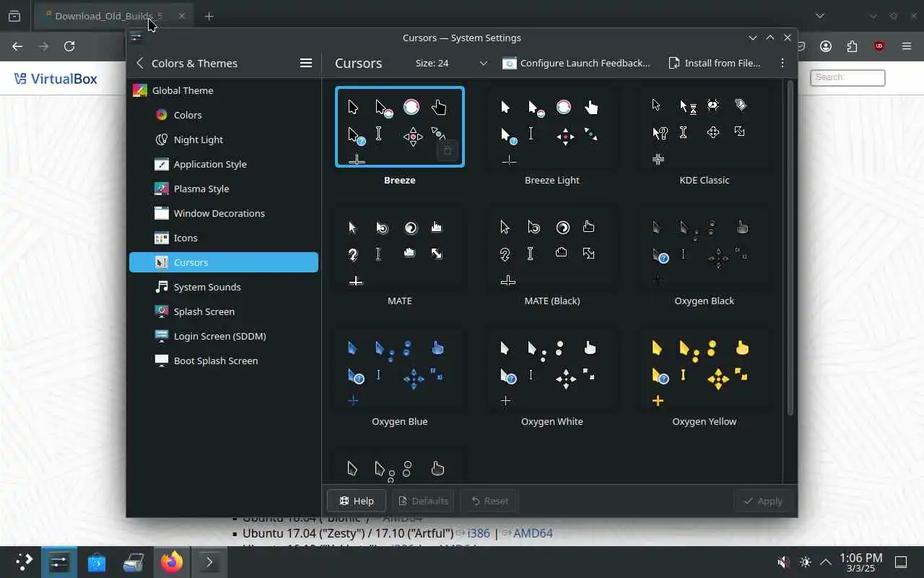924x578 pixels.
Task: Go back from Colors & Themes
Action: [140, 63]
